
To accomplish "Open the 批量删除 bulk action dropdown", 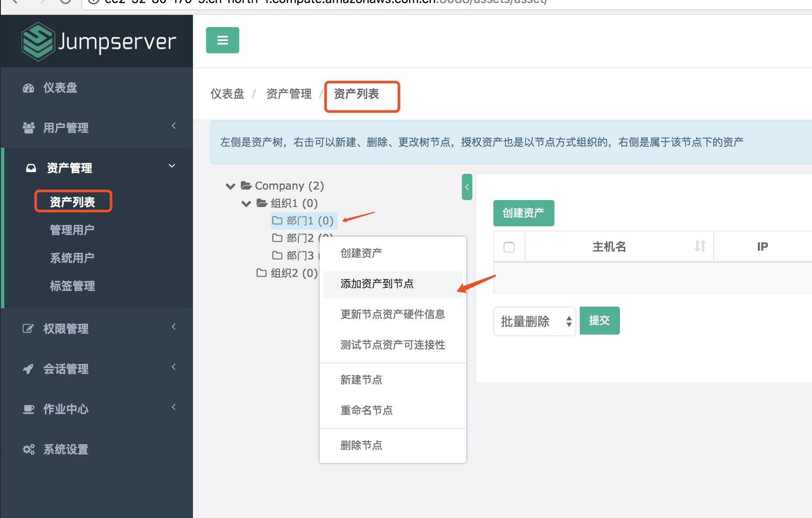I will click(x=535, y=321).
